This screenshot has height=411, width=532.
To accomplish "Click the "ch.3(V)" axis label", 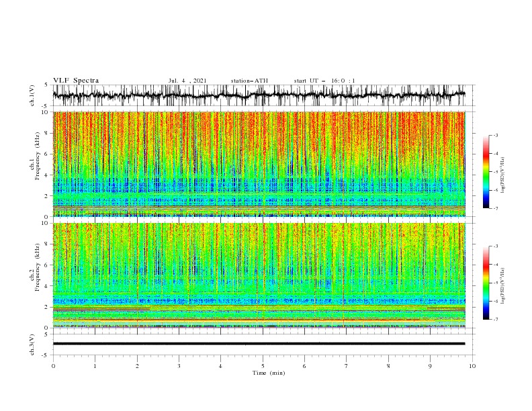I will click(x=32, y=345).
